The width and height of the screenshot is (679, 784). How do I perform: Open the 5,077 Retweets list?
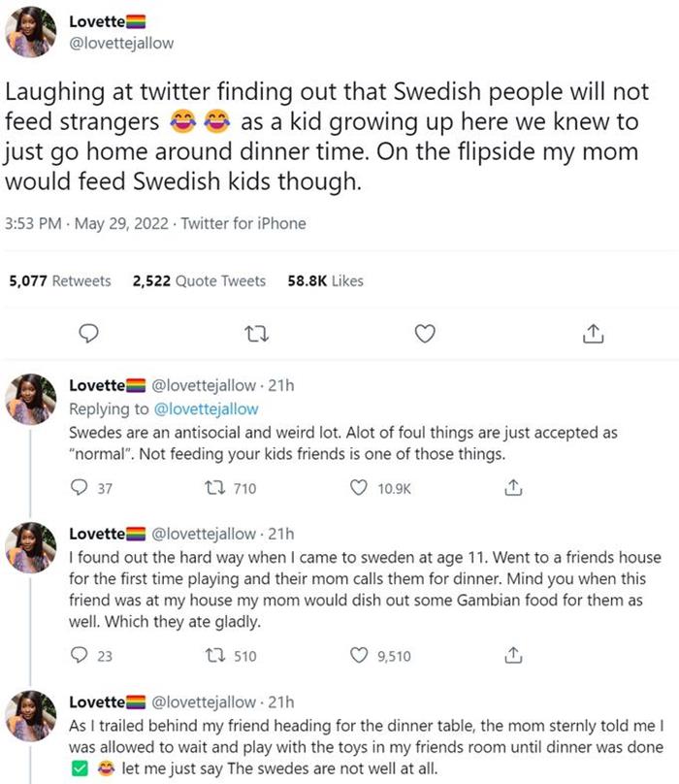point(59,280)
